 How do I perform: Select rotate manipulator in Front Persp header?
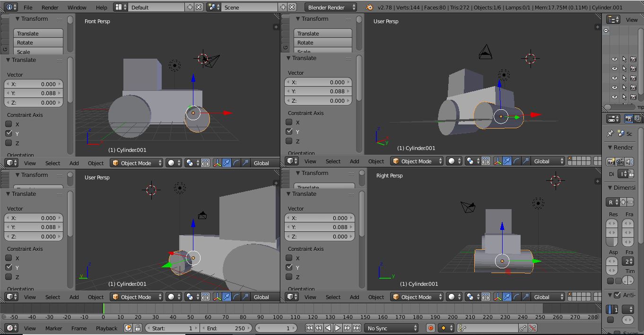tap(236, 163)
